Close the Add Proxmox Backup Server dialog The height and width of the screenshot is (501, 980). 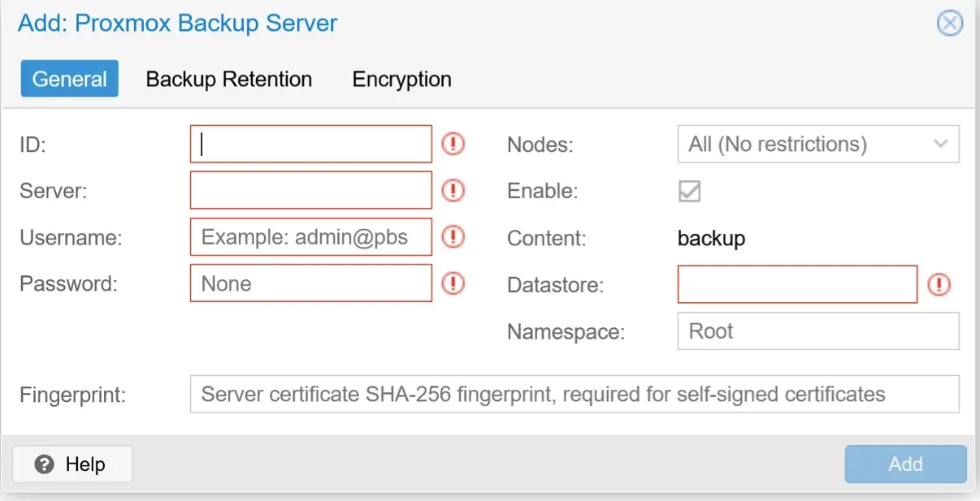(x=950, y=23)
